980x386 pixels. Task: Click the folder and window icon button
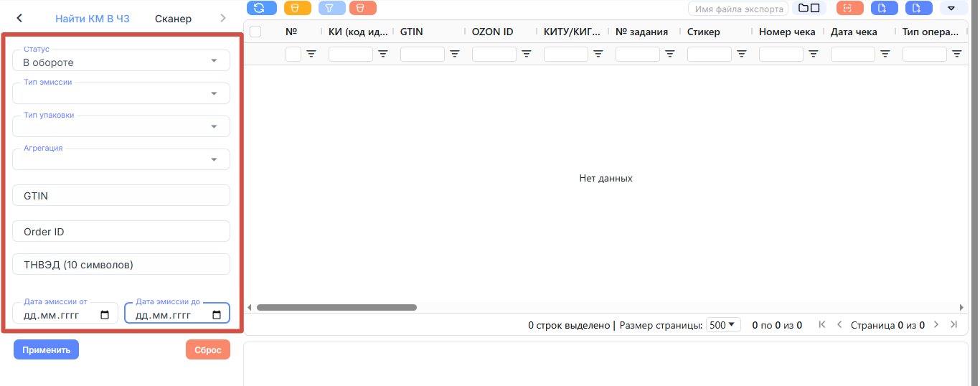click(809, 8)
